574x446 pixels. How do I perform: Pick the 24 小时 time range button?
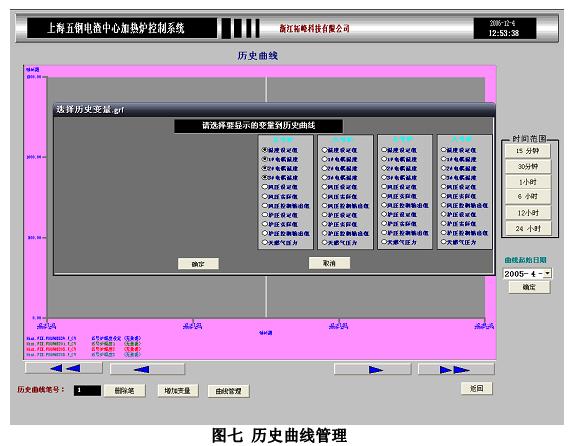click(x=528, y=228)
